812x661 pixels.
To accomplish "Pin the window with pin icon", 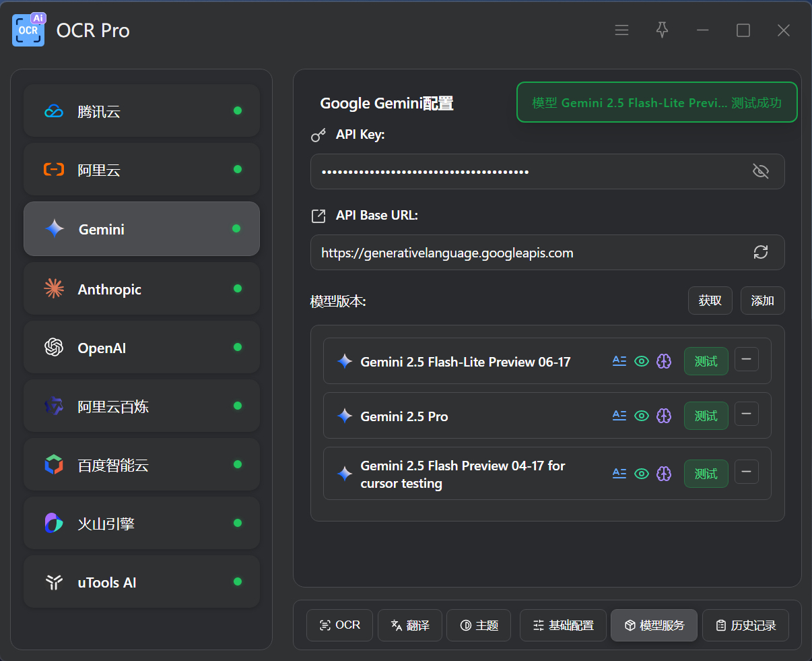I will 662,30.
